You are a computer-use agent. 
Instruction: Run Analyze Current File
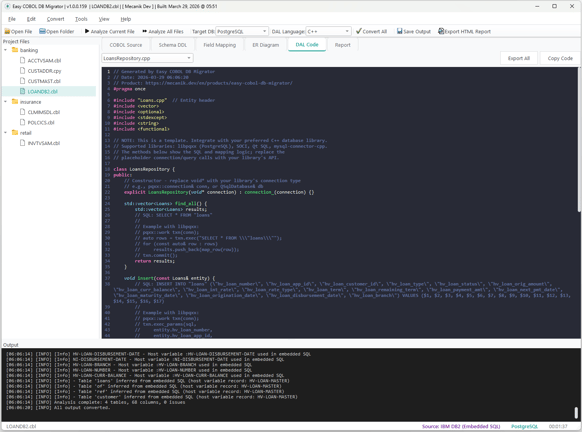click(109, 32)
